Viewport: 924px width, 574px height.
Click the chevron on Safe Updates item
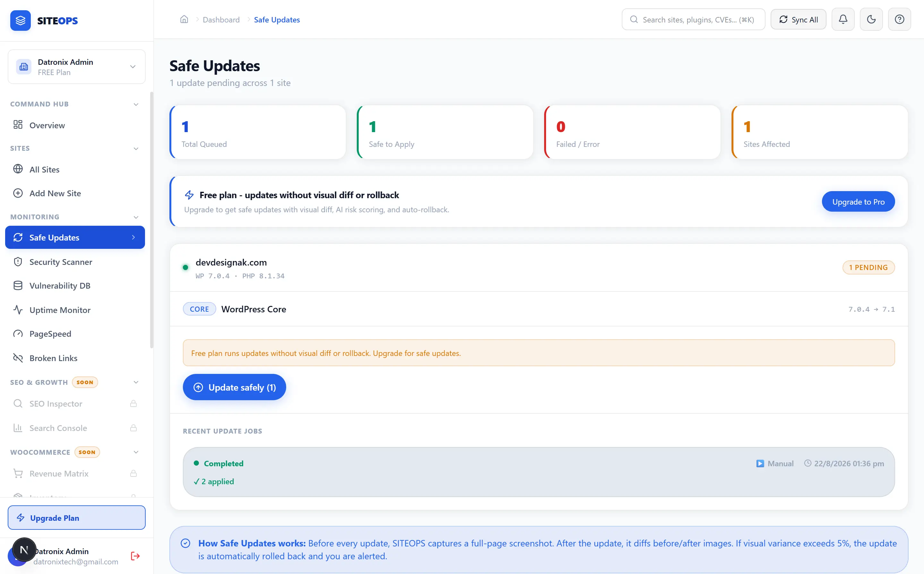[133, 237]
